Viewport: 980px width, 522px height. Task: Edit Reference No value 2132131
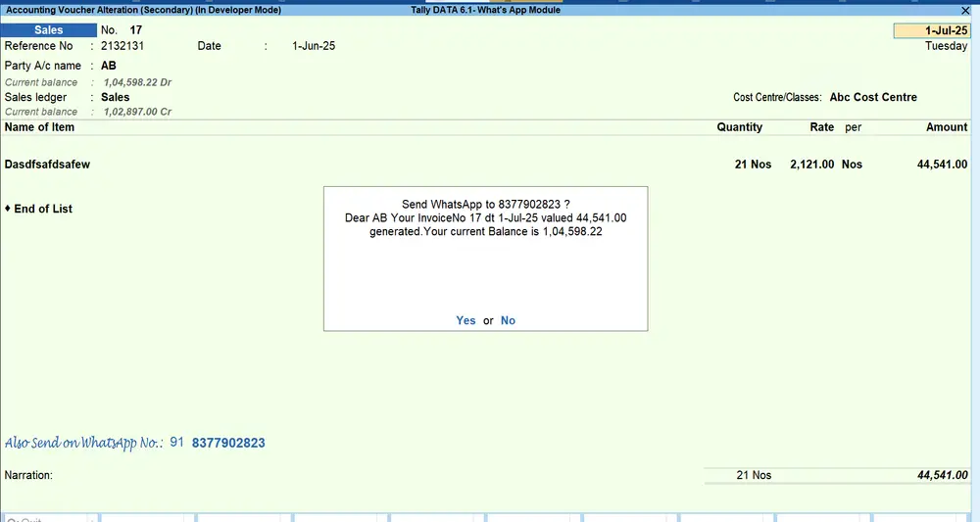tap(122, 46)
